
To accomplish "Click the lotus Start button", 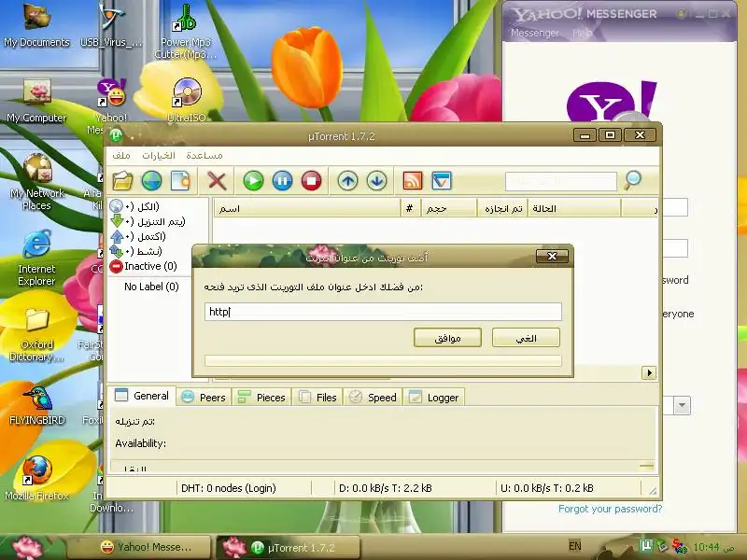I will click(29, 547).
